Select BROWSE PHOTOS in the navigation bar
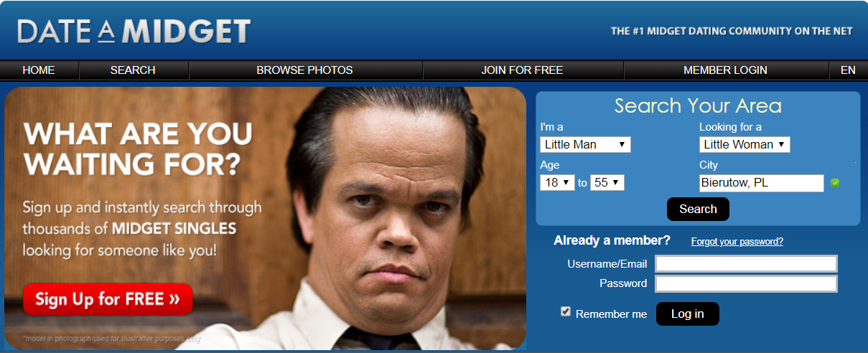Image resolution: width=868 pixels, height=353 pixels. point(305,70)
